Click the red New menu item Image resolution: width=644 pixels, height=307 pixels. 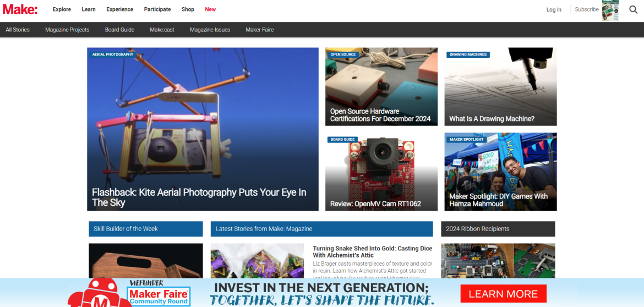coord(210,9)
